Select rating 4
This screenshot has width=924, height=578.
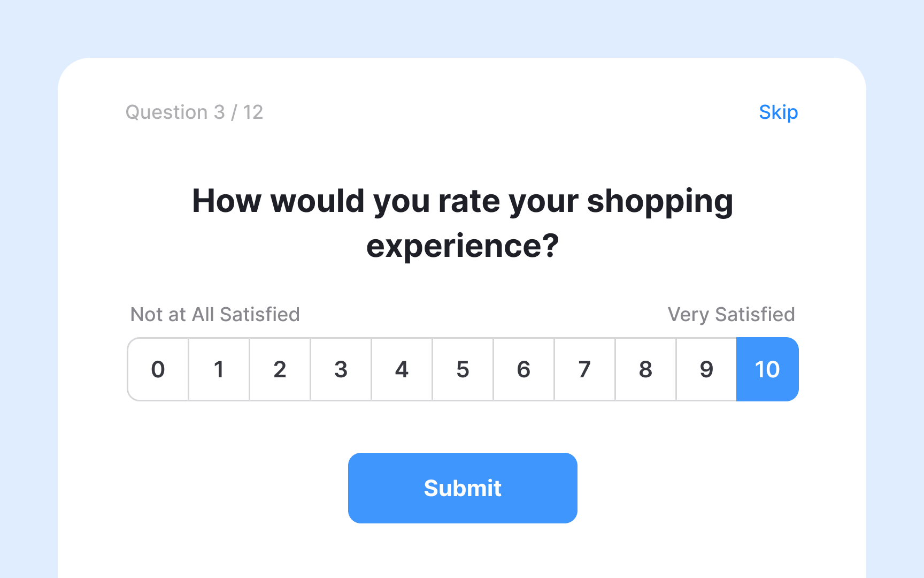(402, 369)
